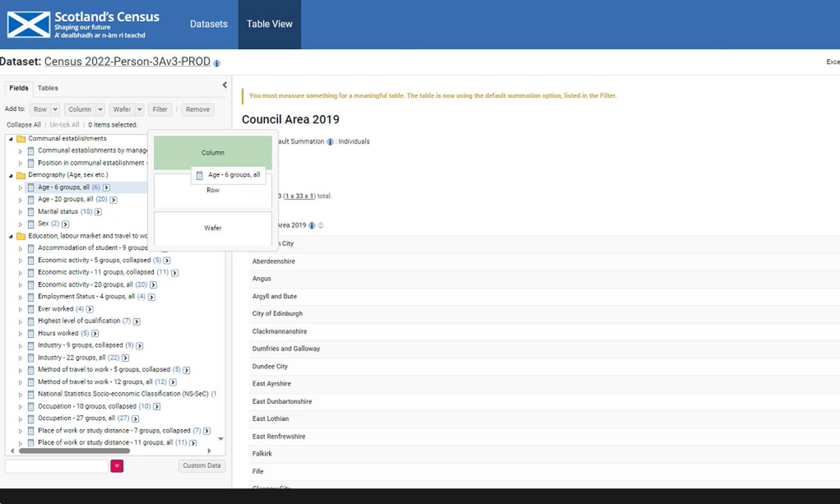
Task: Click the arrow box next to Marital status
Action: pyautogui.click(x=98, y=212)
